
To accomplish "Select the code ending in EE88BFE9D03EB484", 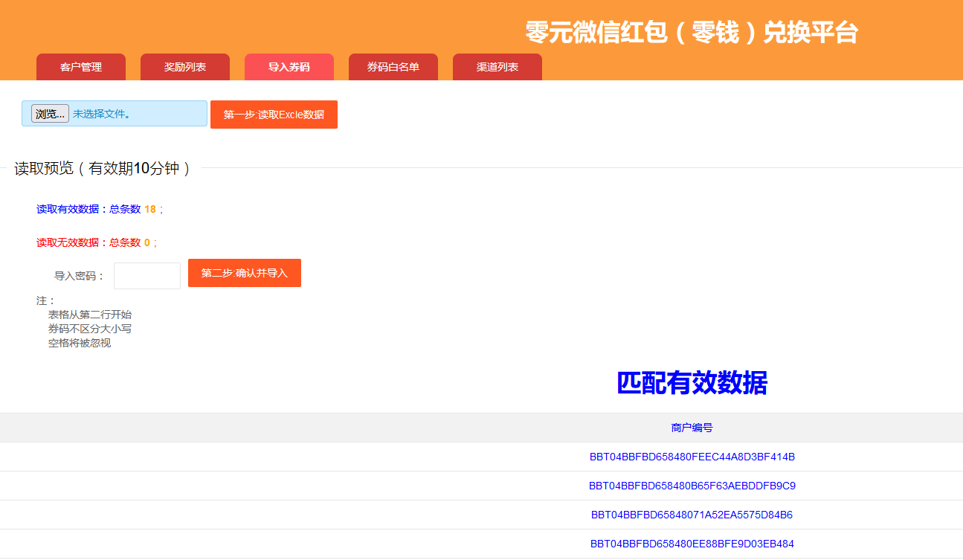I will (x=692, y=544).
